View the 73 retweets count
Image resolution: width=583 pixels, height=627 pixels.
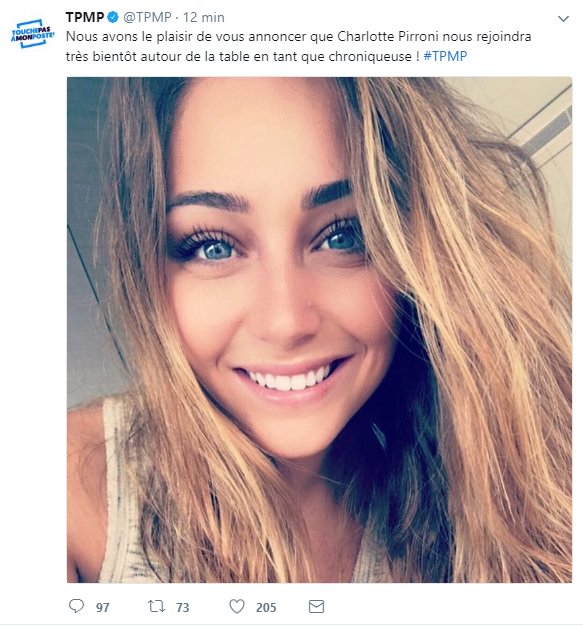pos(183,607)
